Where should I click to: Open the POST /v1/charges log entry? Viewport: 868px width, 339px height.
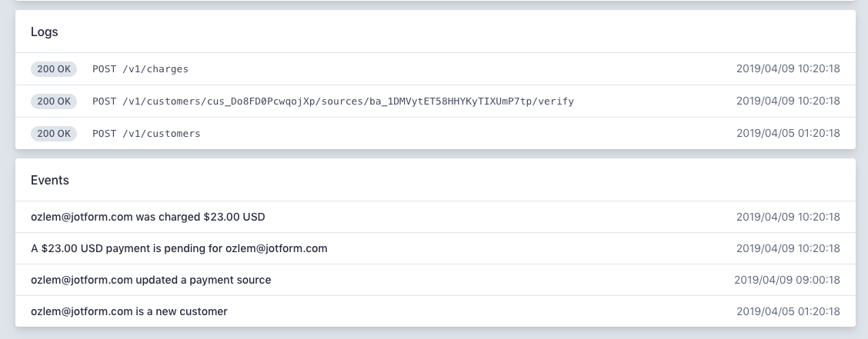[435, 69]
